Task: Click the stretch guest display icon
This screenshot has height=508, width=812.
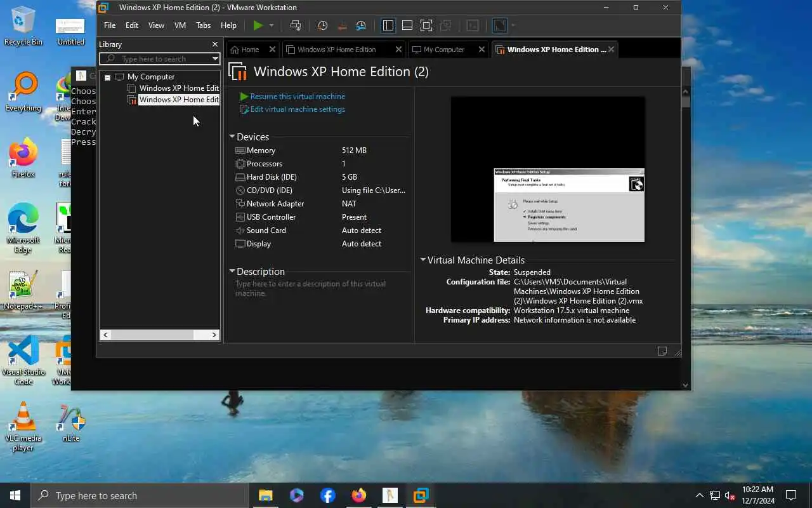Action: click(500, 25)
